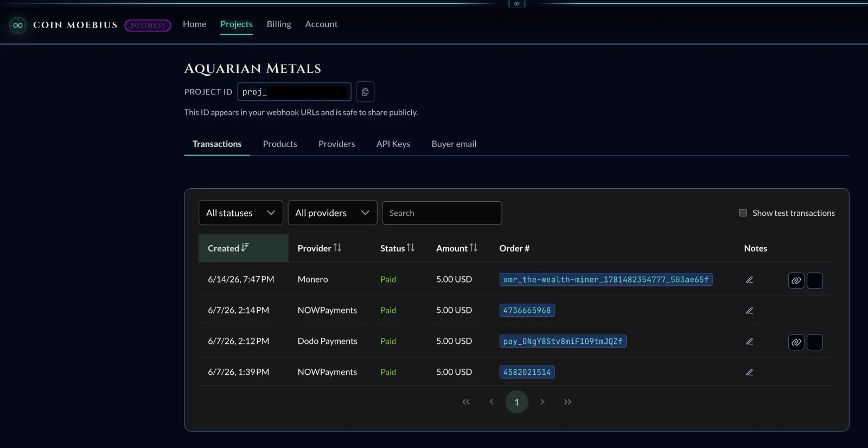This screenshot has height=448, width=868.
Task: Go to the previous page of transactions
Action: [x=492, y=402]
